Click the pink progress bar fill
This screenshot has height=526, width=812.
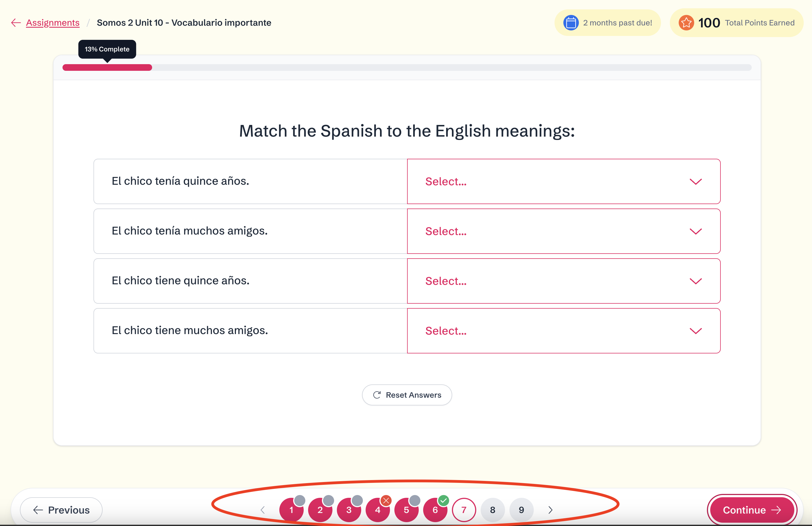[107, 67]
